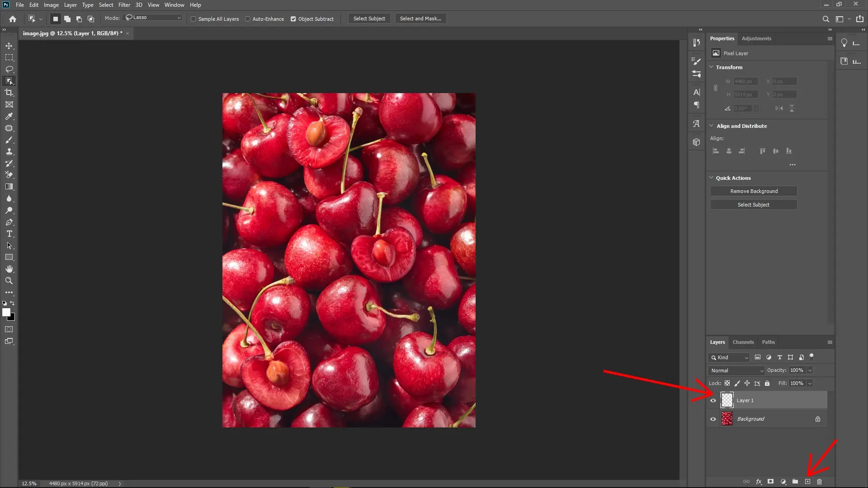Select the Type tool

click(x=9, y=234)
